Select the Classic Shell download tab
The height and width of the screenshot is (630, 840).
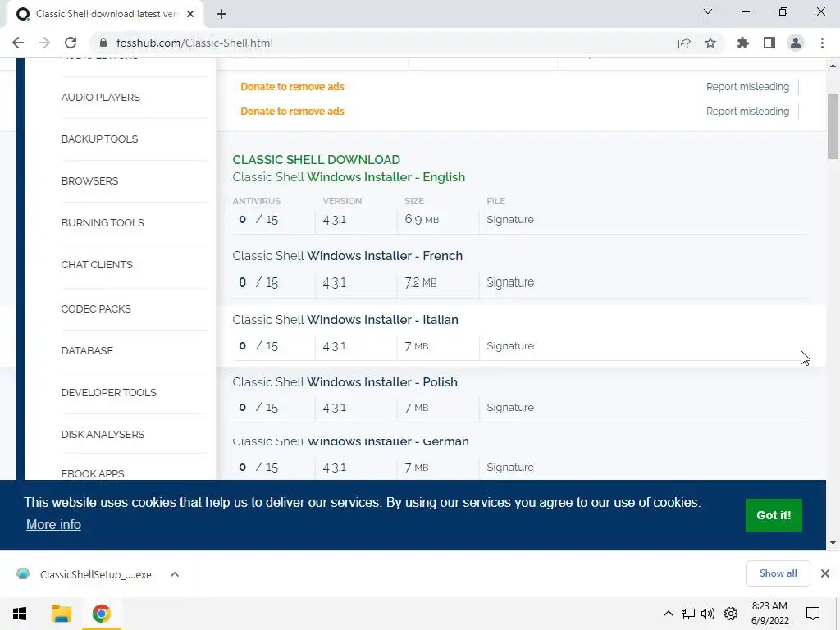click(x=104, y=14)
